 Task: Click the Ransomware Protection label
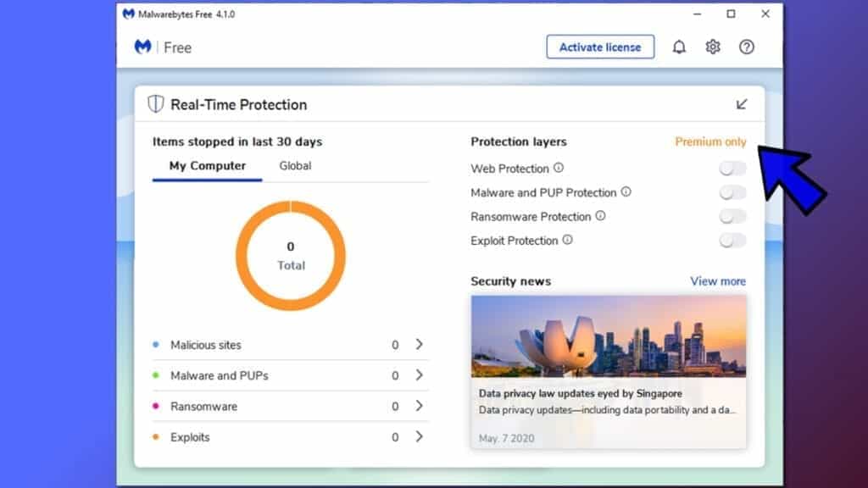[531, 217]
